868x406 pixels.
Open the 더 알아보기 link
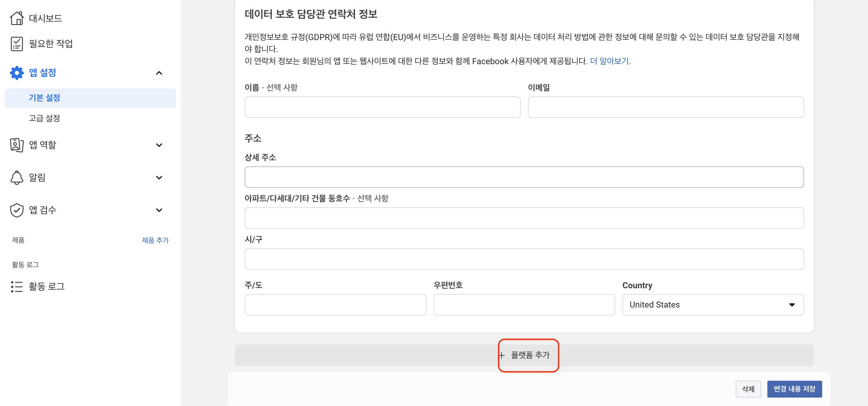[610, 61]
